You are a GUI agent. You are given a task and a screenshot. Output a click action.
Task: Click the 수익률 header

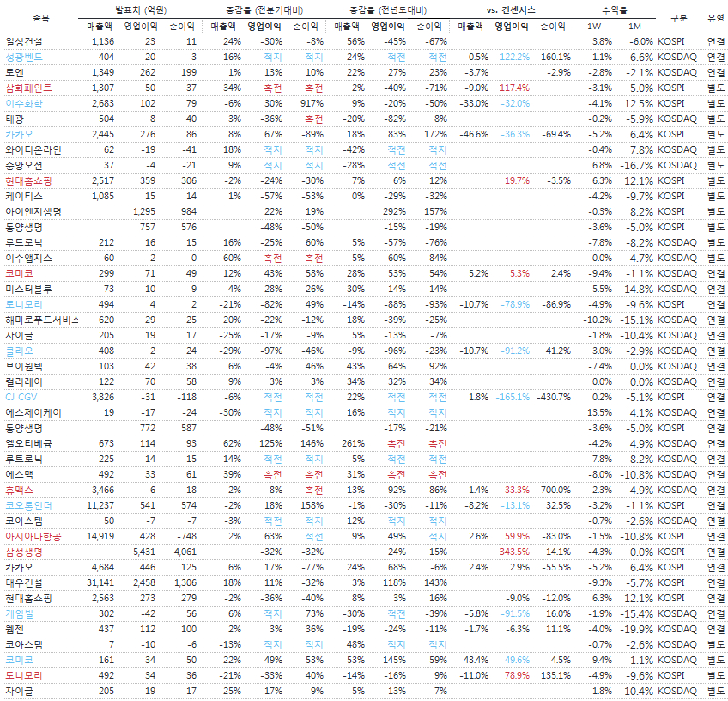614,9
